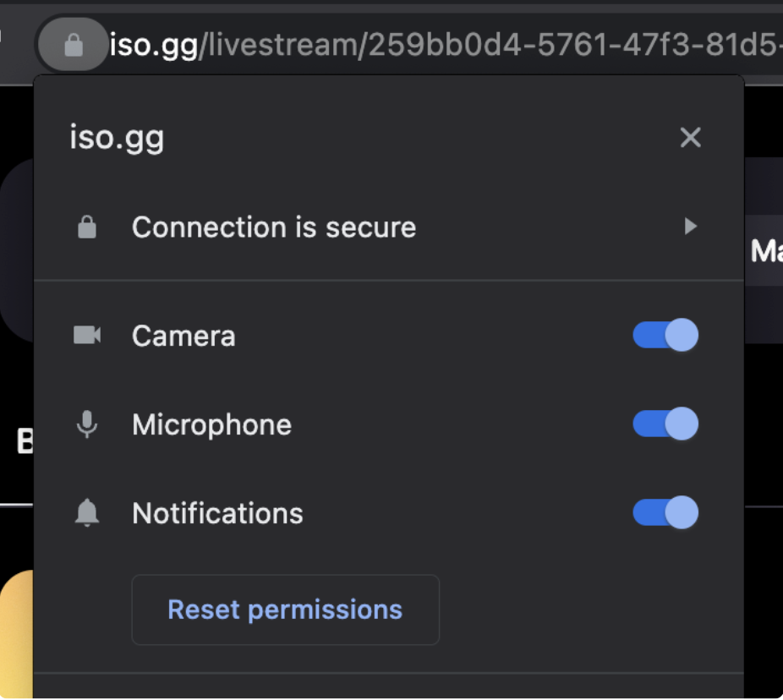The height and width of the screenshot is (700, 783).
Task: Click the bell icon for Notifications
Action: [87, 513]
